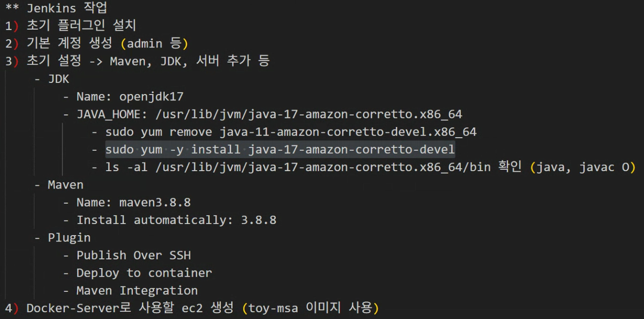Image resolution: width=644 pixels, height=319 pixels.
Task: Click the 'Name: maven3.8.8' line
Action: 126,202
